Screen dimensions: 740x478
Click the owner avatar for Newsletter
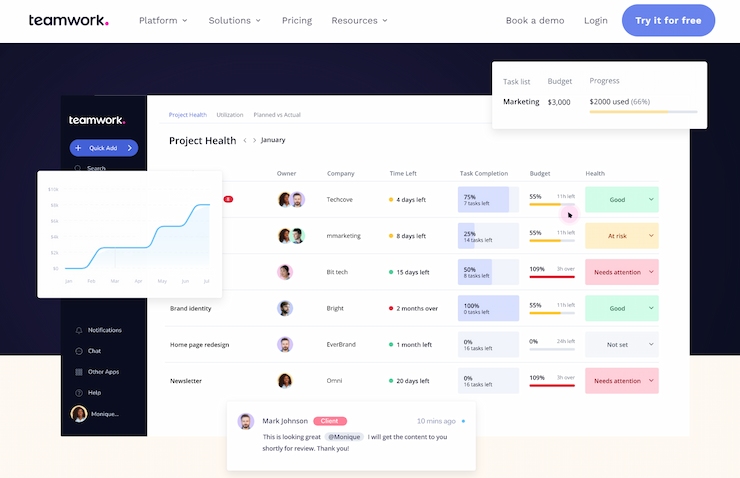pyautogui.click(x=285, y=381)
